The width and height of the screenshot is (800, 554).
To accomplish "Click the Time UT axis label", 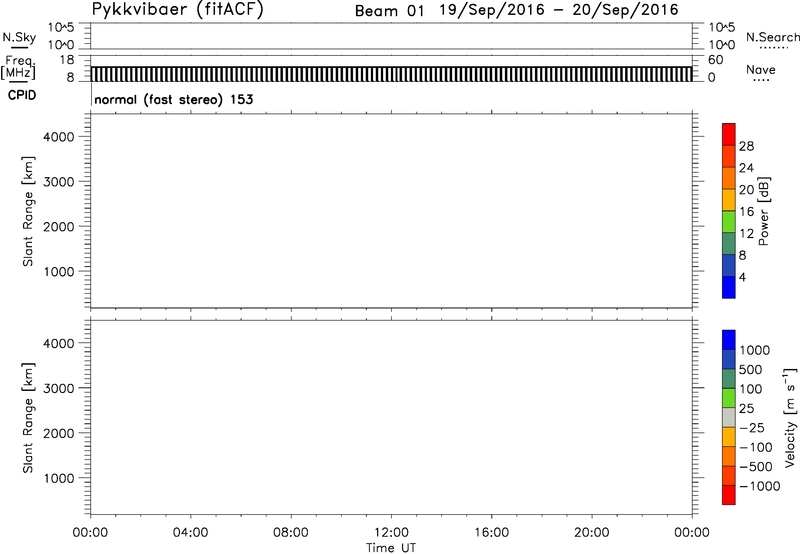I will point(391,548).
